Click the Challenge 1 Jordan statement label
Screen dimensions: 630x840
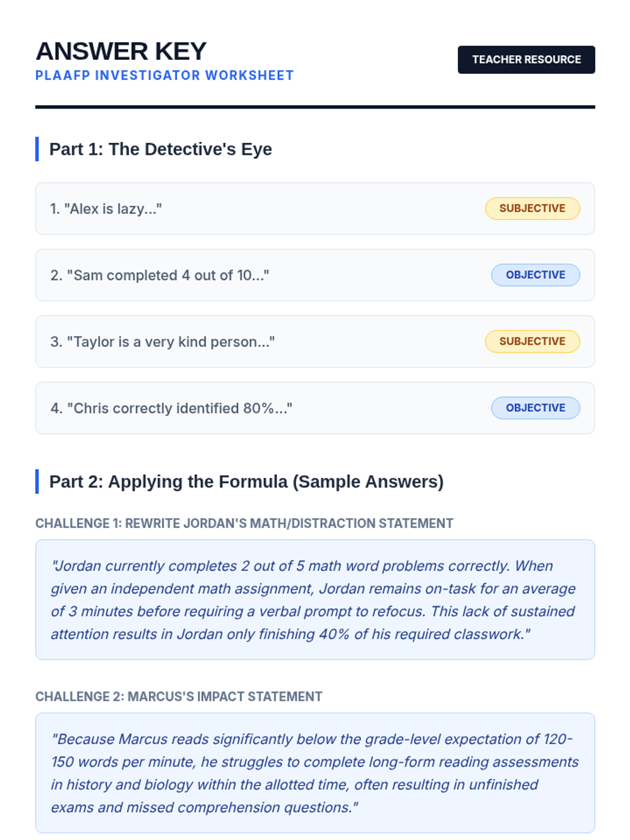click(x=244, y=523)
